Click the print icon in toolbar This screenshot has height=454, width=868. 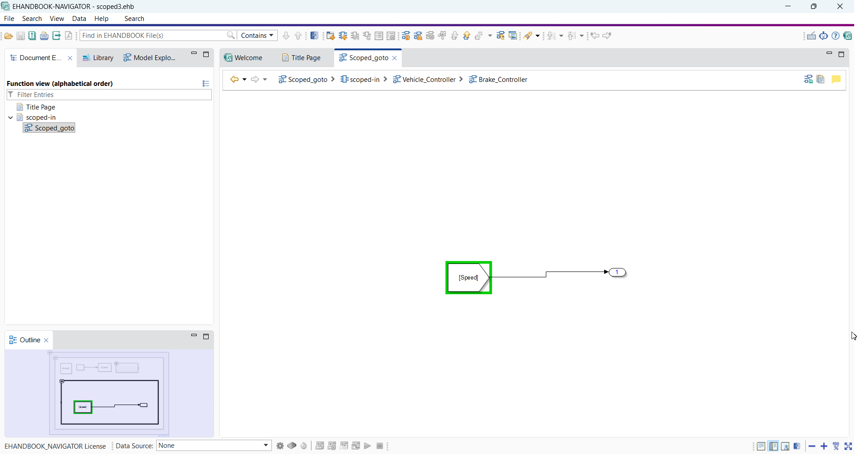point(44,36)
